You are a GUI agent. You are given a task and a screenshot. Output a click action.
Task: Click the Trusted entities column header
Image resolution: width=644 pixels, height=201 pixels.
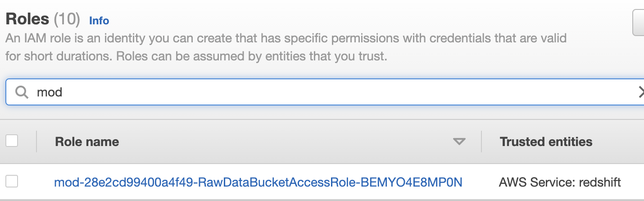coord(546,142)
